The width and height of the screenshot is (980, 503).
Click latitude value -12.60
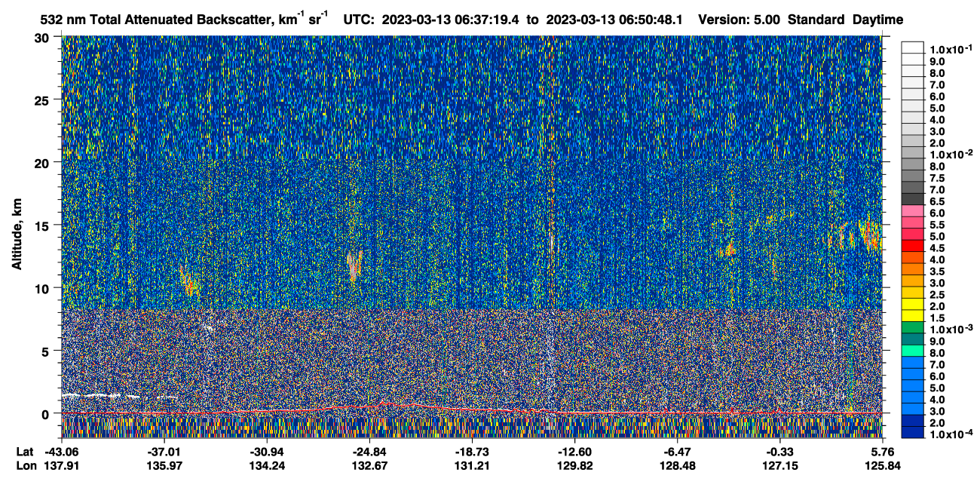(x=574, y=451)
